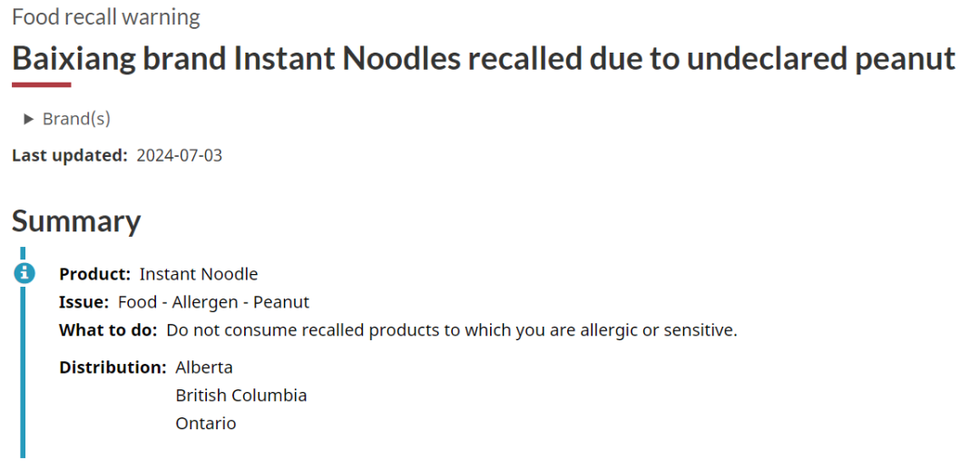This screenshot has width=980, height=470.
Task: Click the Instant Noodle product value
Action: (199, 274)
